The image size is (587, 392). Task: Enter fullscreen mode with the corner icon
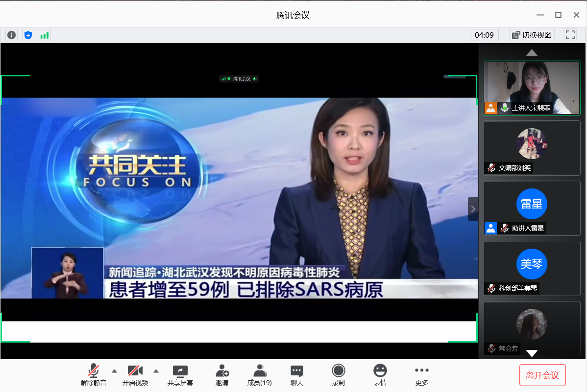click(x=570, y=35)
